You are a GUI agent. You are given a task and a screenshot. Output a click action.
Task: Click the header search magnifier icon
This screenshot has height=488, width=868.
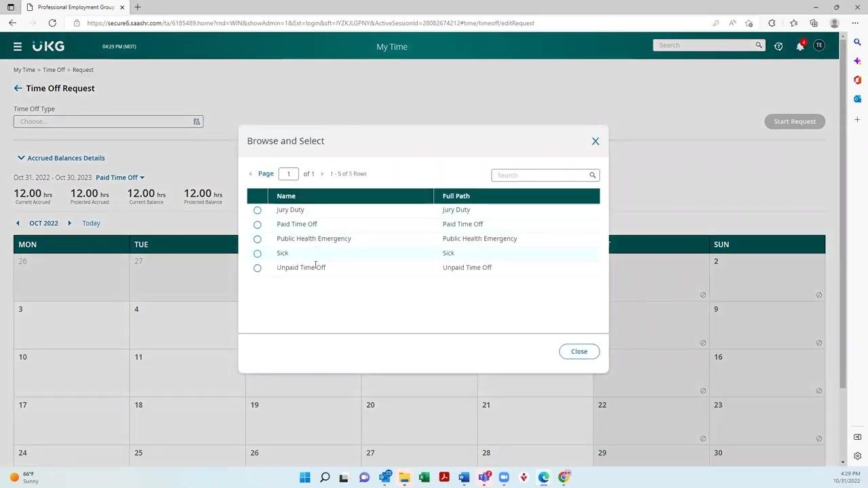(759, 45)
